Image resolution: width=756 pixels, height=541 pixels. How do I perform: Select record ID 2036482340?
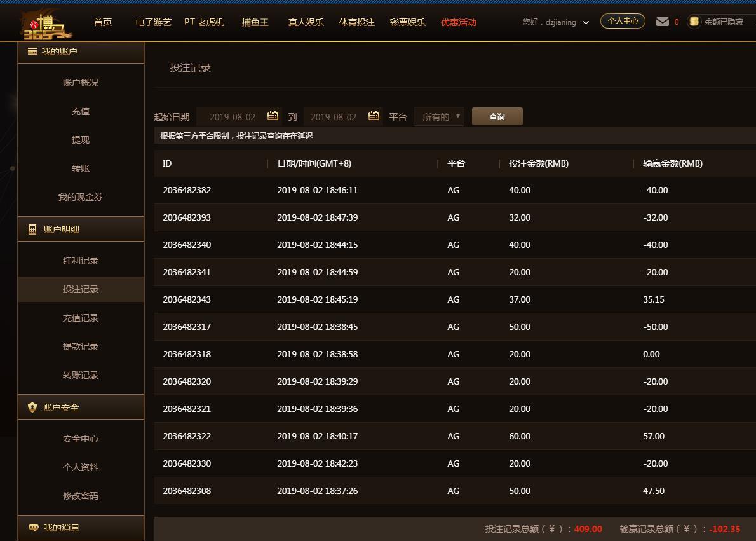point(187,245)
